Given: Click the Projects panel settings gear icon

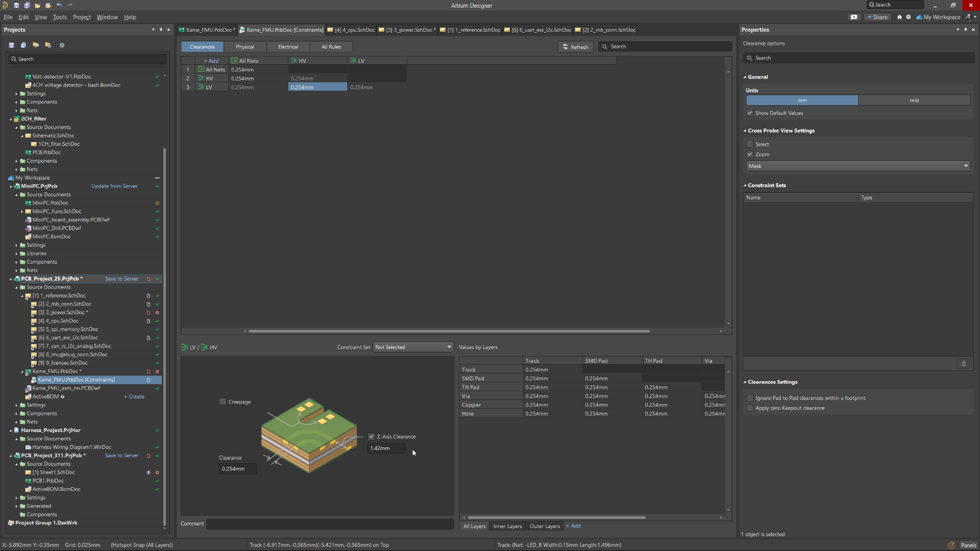Looking at the screenshot, I should (x=62, y=45).
